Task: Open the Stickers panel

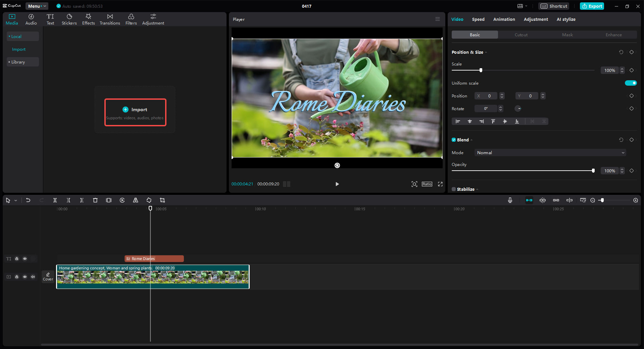Action: tap(69, 19)
